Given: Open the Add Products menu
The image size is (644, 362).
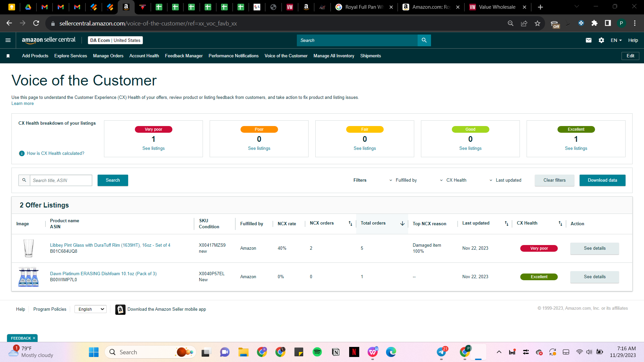Looking at the screenshot, I should click(x=35, y=56).
